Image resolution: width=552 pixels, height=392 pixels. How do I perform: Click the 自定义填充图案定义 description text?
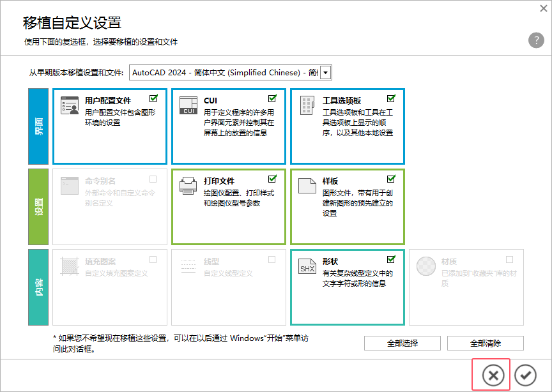(x=116, y=273)
